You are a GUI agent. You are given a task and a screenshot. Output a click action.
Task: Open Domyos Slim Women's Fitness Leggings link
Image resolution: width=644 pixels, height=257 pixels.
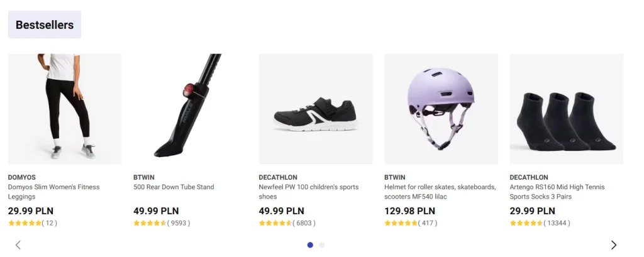[x=53, y=192]
